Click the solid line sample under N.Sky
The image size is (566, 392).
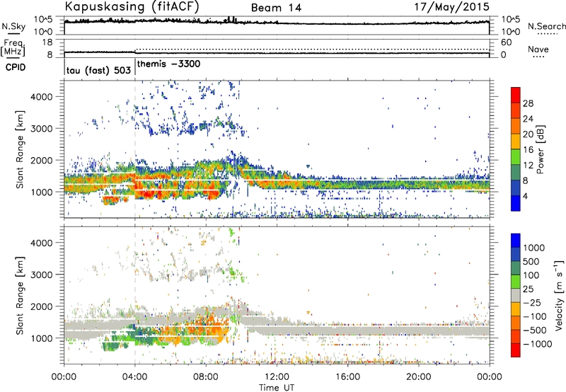coord(13,34)
